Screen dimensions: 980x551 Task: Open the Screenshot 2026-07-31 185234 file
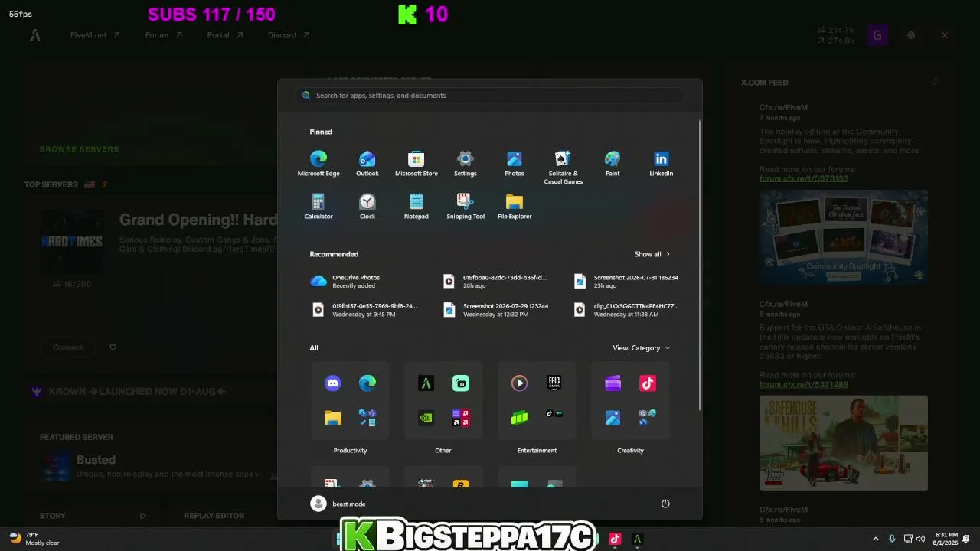pos(627,281)
